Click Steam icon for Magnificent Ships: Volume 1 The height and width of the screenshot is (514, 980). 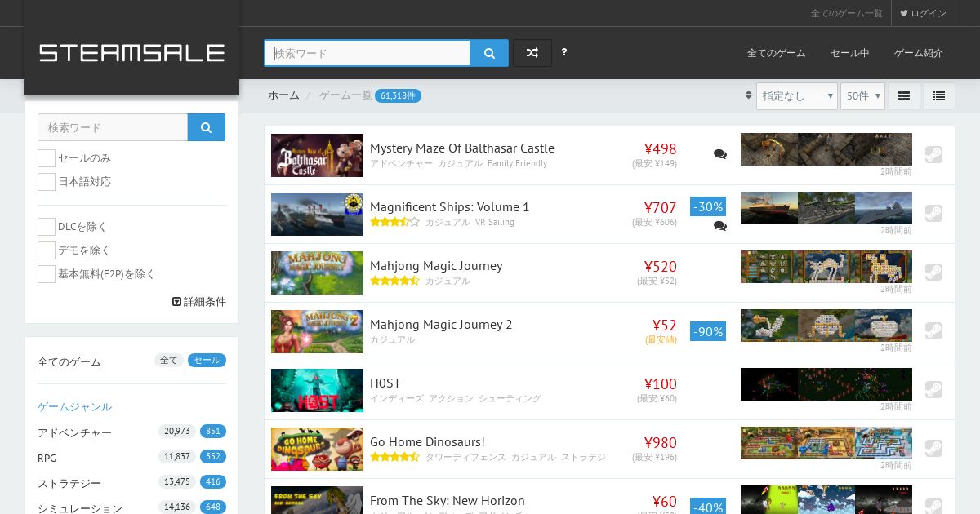pos(933,214)
